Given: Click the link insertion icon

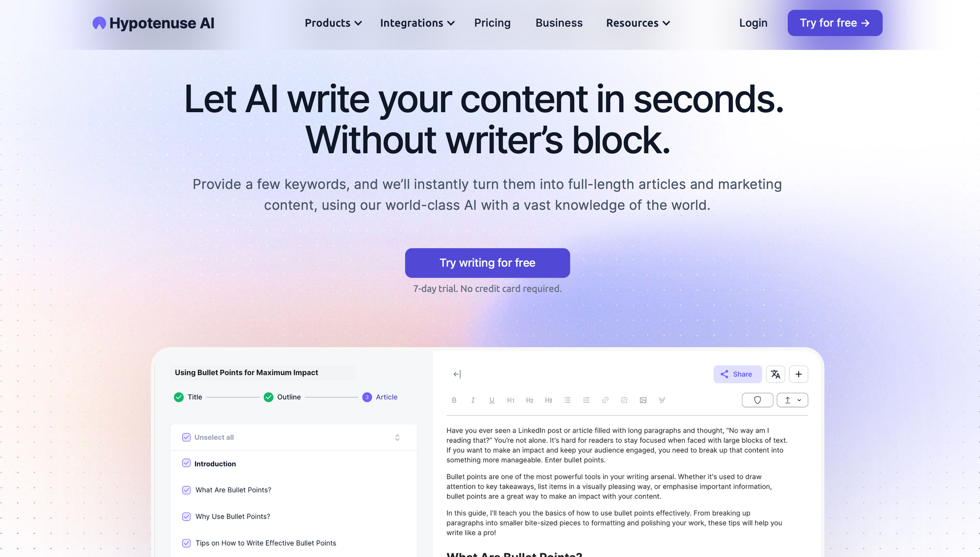Looking at the screenshot, I should (605, 400).
